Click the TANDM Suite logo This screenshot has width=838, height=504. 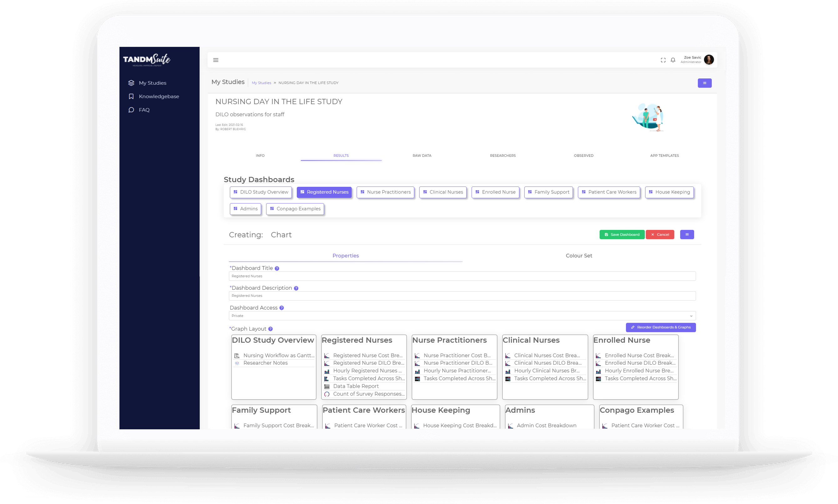click(146, 60)
